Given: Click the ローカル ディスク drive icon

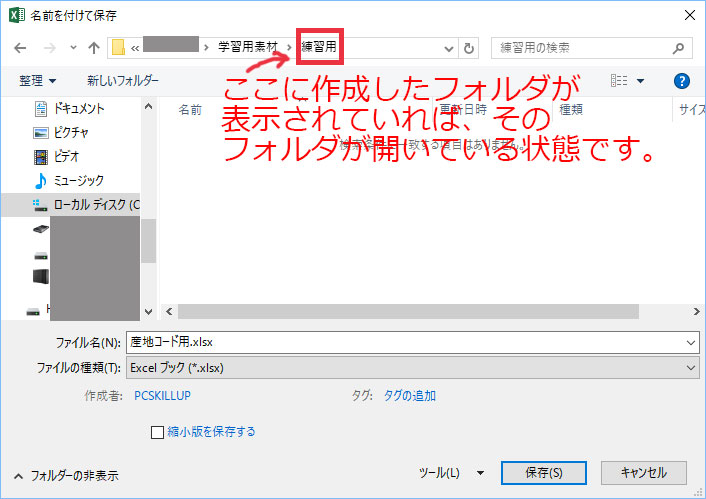Looking at the screenshot, I should (x=40, y=205).
